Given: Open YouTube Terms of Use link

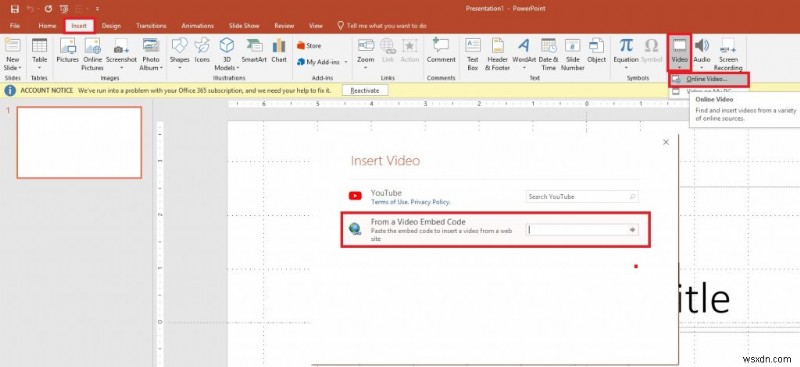Looking at the screenshot, I should click(389, 202).
